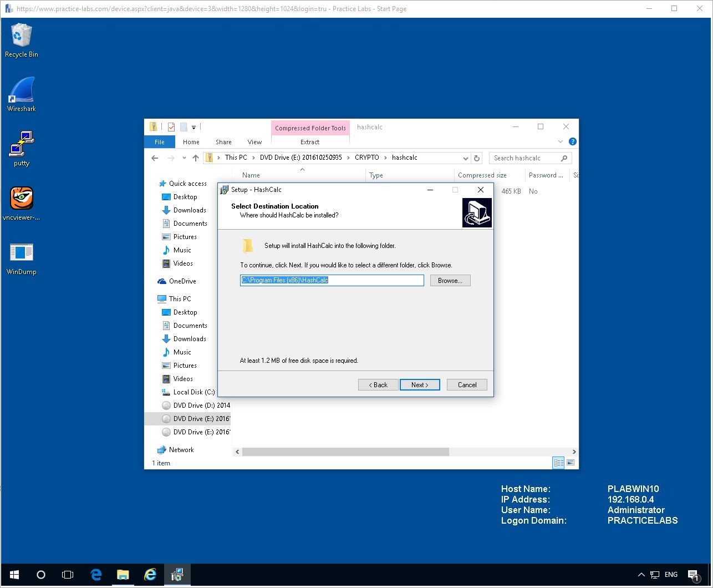This screenshot has height=588, width=713.
Task: Click Next in the HashCalc setup wizard
Action: [x=420, y=384]
